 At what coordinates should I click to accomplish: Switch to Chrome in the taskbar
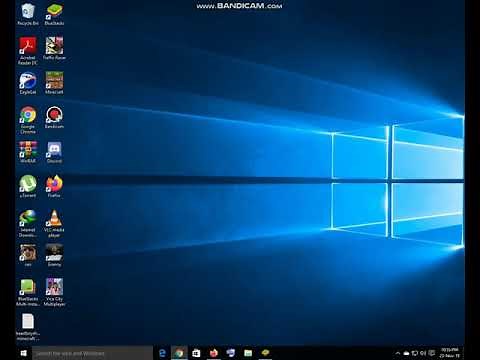coord(179,353)
